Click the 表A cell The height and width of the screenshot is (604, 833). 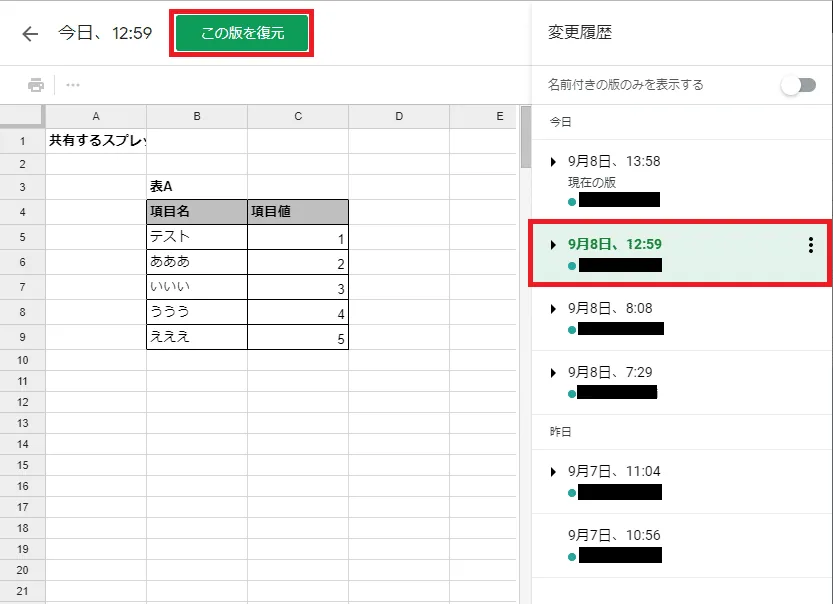pos(197,187)
